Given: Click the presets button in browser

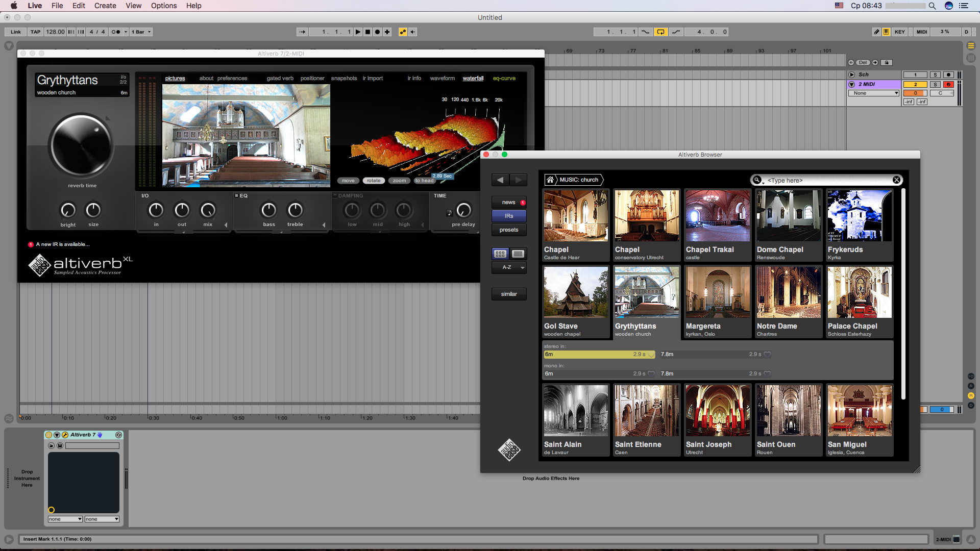Looking at the screenshot, I should tap(509, 230).
